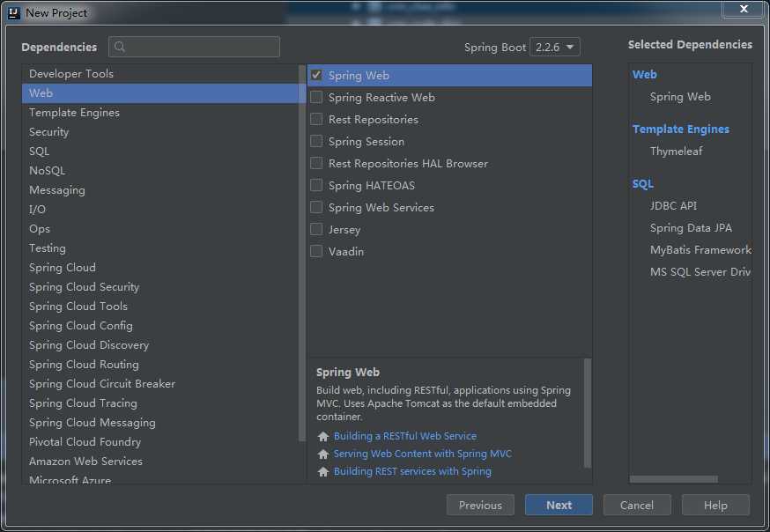Open the Spring Boot version dropdown

(x=555, y=47)
